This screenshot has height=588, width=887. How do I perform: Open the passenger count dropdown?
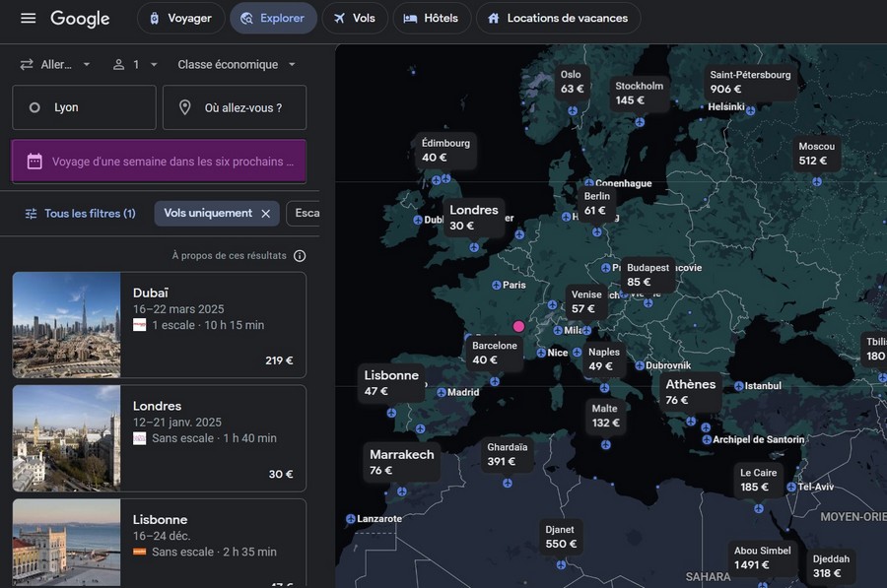pos(134,65)
